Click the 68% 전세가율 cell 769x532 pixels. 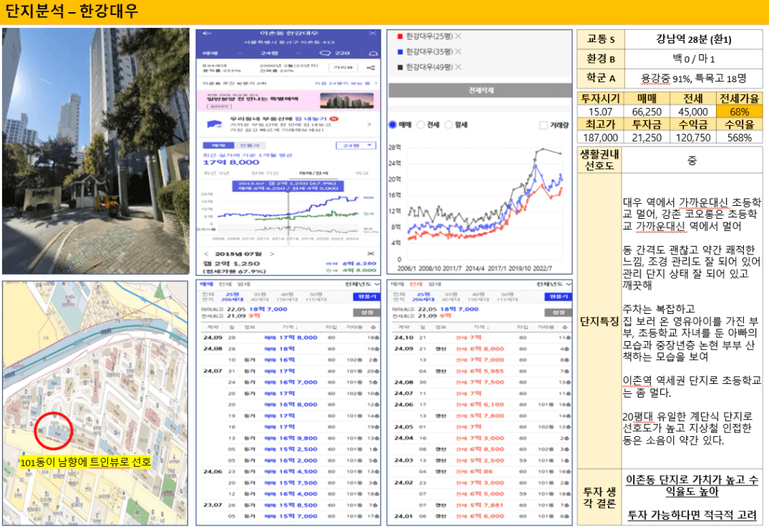coord(740,112)
